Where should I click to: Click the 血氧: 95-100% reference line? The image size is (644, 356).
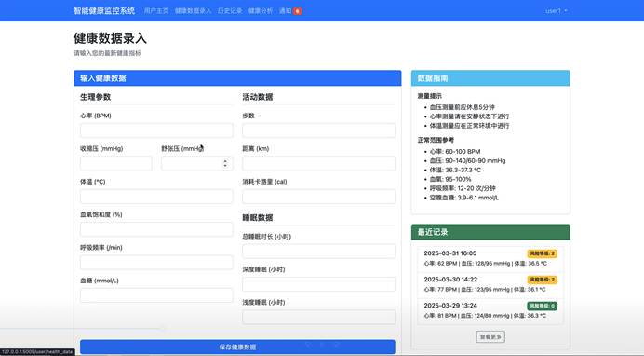[x=450, y=179]
